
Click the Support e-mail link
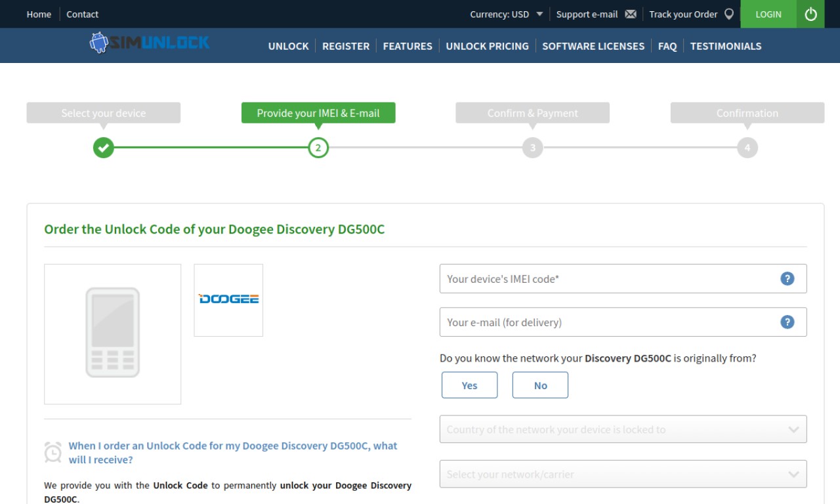[x=587, y=14]
